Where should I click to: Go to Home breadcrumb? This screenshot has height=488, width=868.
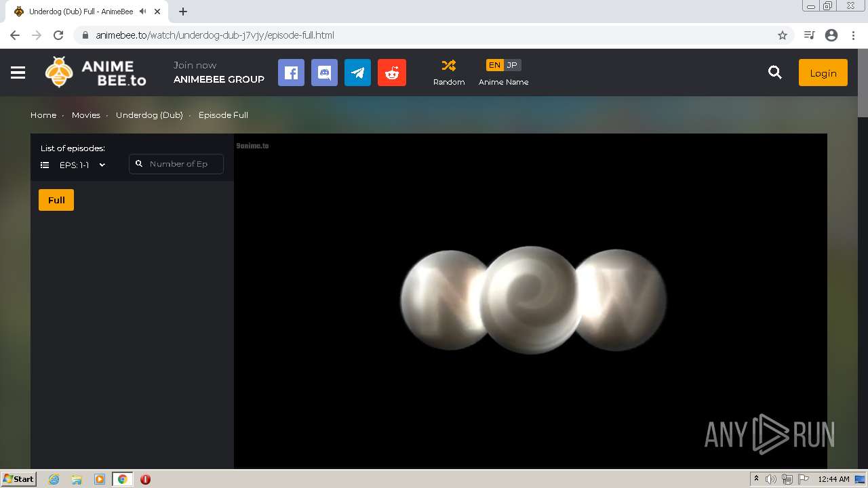click(x=43, y=115)
